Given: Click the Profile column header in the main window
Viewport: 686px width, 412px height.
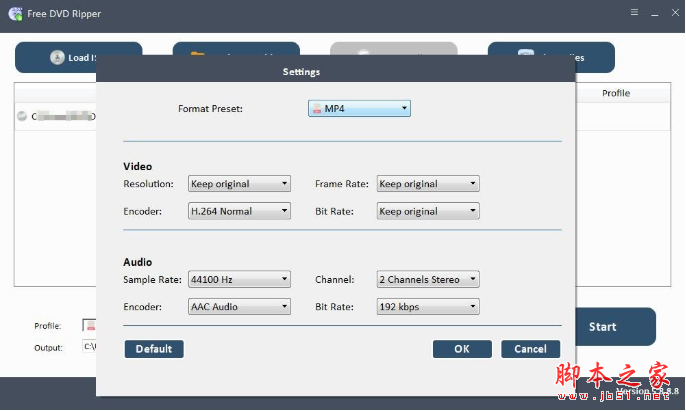Looking at the screenshot, I should coord(616,93).
